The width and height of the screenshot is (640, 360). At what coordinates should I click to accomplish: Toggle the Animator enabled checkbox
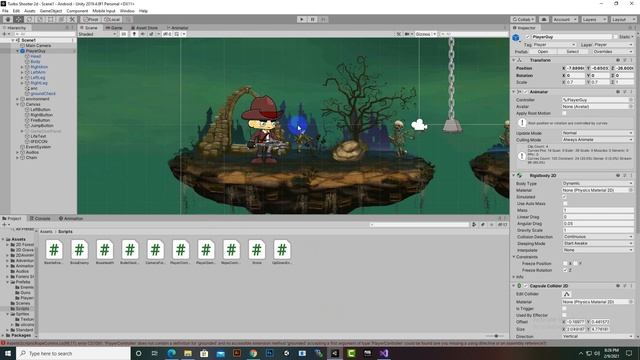coord(526,92)
